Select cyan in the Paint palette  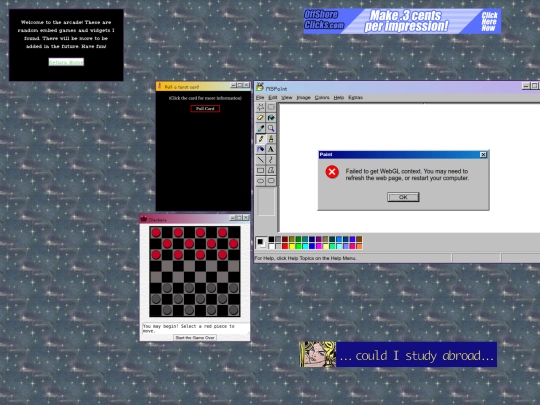[305, 246]
